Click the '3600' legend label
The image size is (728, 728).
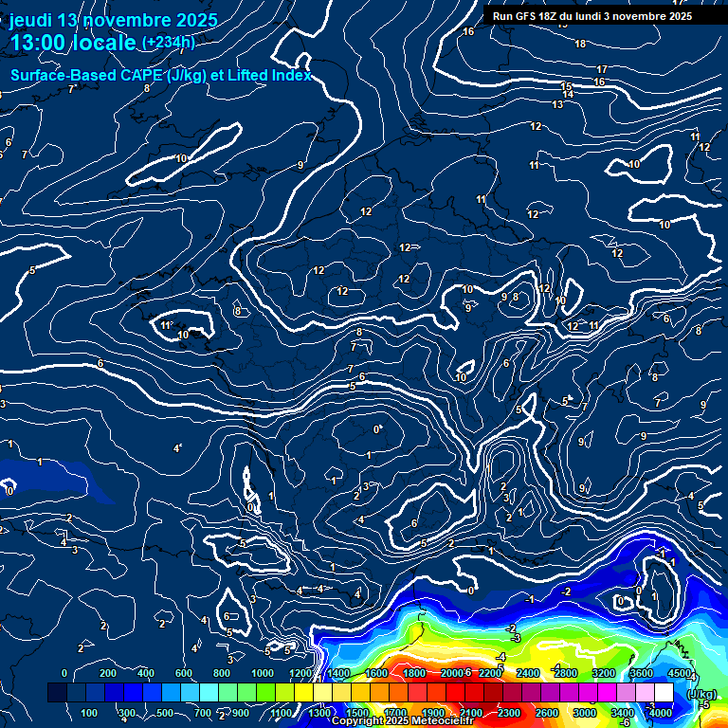pyautogui.click(x=642, y=673)
